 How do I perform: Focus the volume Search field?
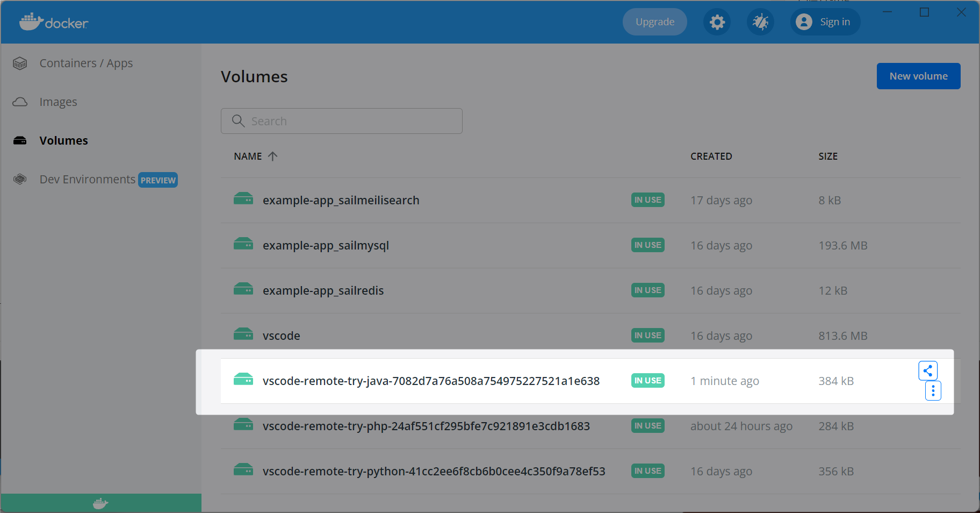342,121
